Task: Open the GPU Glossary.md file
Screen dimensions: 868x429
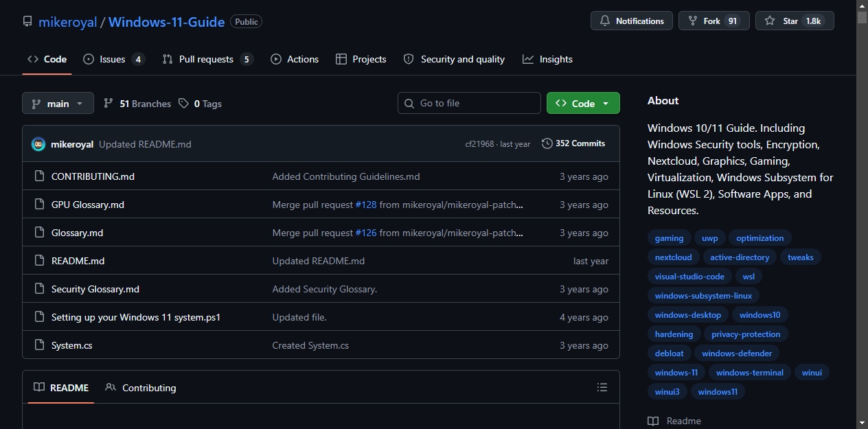Action: [x=88, y=205]
